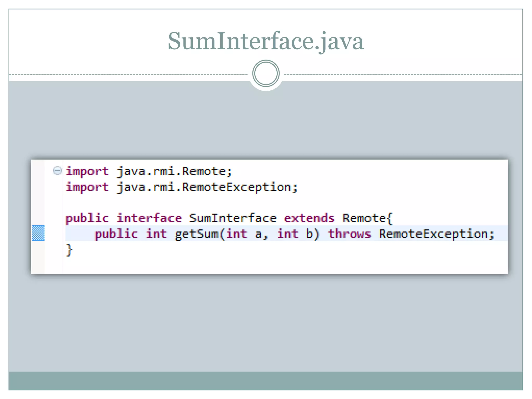Click the blue marker in editor gutter
The height and width of the screenshot is (399, 532).
click(38, 233)
